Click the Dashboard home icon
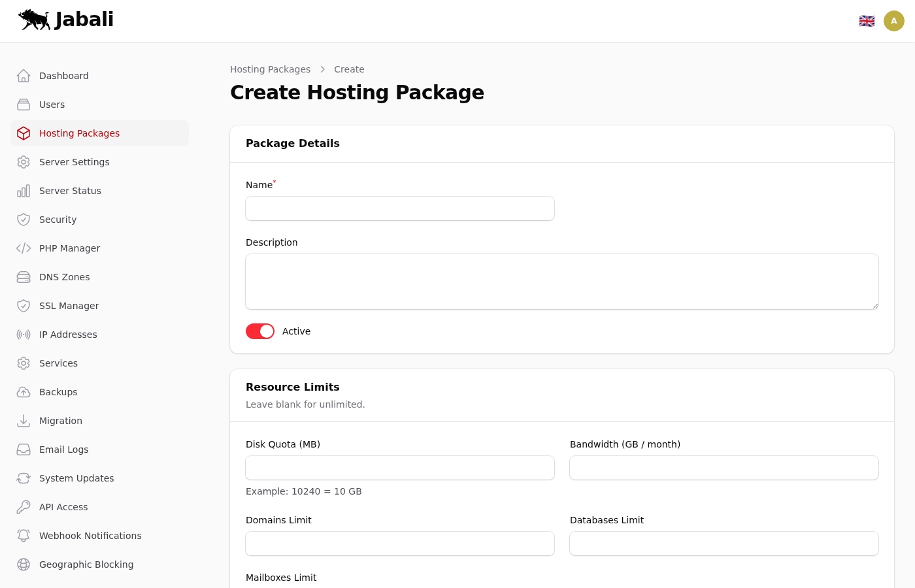 (24, 76)
